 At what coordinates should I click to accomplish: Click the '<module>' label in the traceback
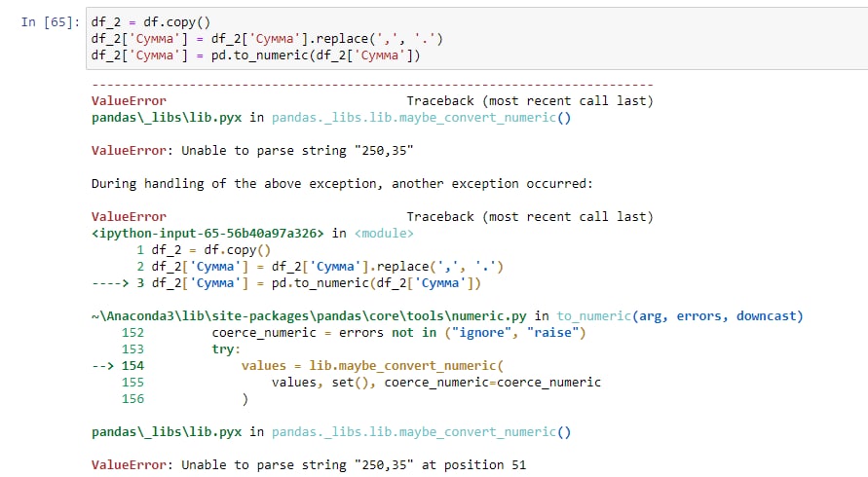(384, 233)
